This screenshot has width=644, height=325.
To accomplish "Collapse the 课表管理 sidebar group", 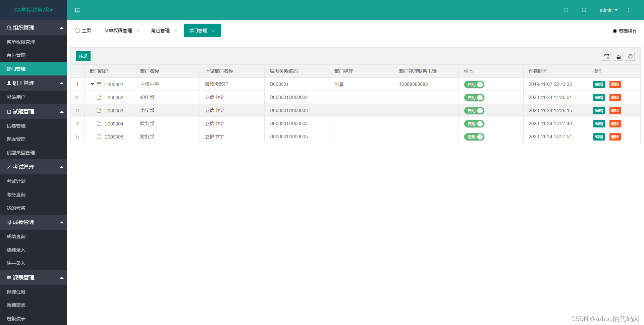I will 34,277.
